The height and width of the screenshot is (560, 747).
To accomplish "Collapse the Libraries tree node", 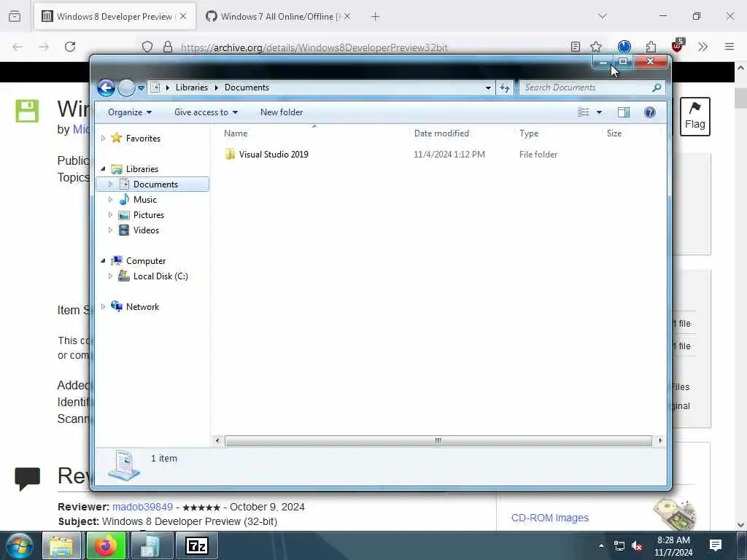I will [103, 169].
